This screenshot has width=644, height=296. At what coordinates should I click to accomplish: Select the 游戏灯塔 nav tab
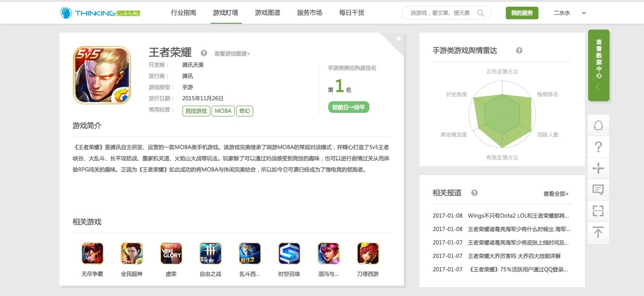(225, 13)
